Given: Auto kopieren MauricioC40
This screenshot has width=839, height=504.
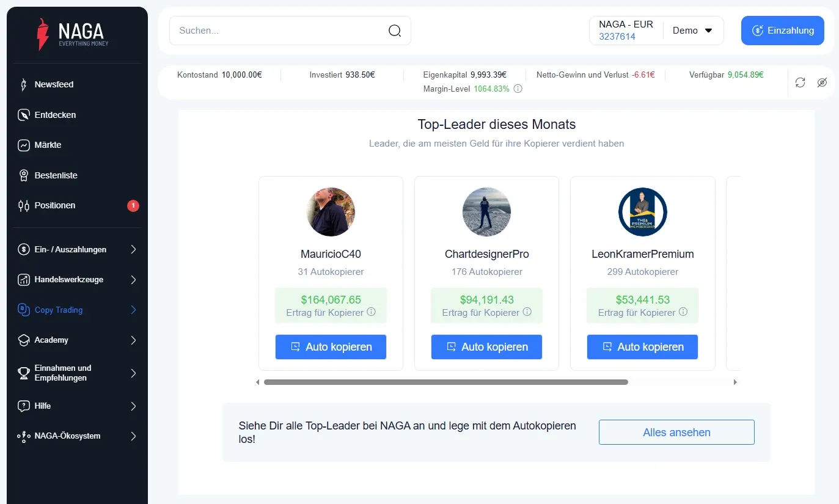Looking at the screenshot, I should 331,347.
